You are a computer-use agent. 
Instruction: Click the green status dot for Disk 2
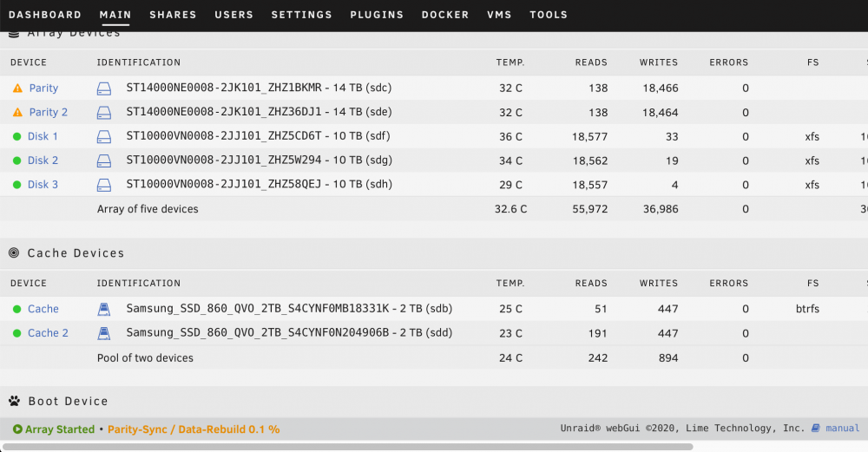pyautogui.click(x=16, y=160)
